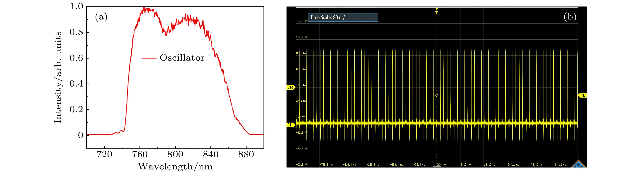
Task: Click the 107.2 mV voltage axis label
Action: click(x=302, y=37)
